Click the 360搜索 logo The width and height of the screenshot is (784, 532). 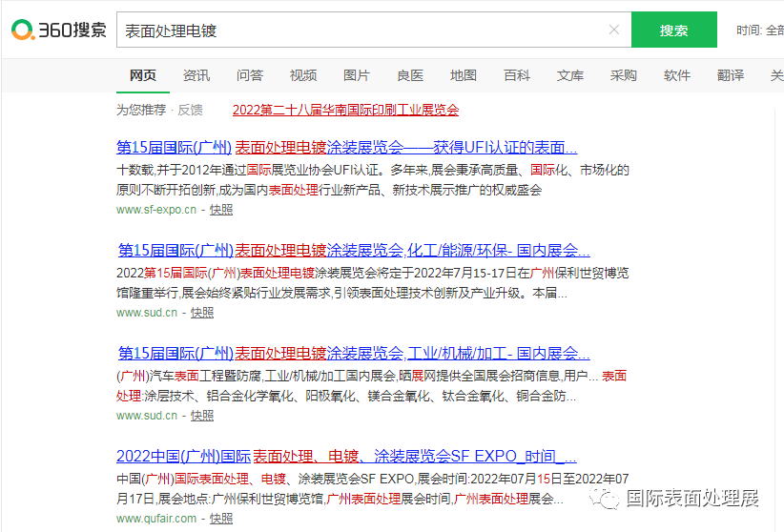(x=58, y=30)
